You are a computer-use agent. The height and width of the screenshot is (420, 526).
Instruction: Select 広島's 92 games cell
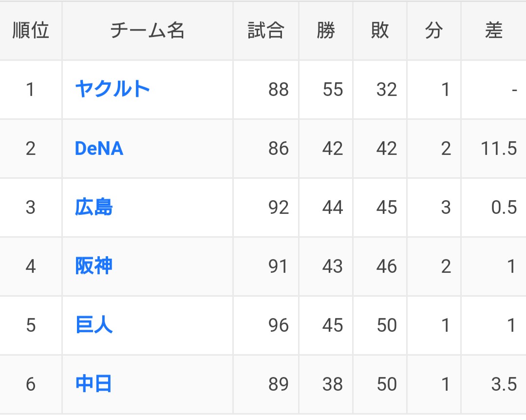click(278, 208)
